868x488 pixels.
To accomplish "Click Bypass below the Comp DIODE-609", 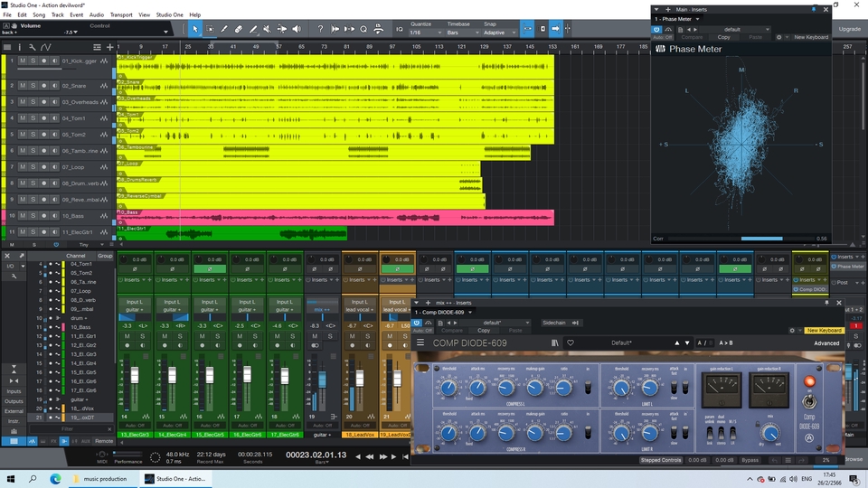I will pos(750,460).
